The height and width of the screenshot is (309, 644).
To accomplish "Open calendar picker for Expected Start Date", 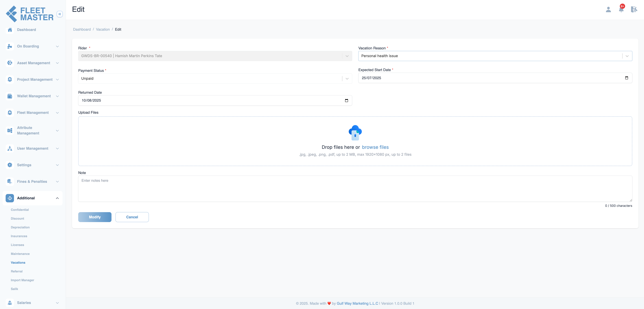I will [626, 78].
